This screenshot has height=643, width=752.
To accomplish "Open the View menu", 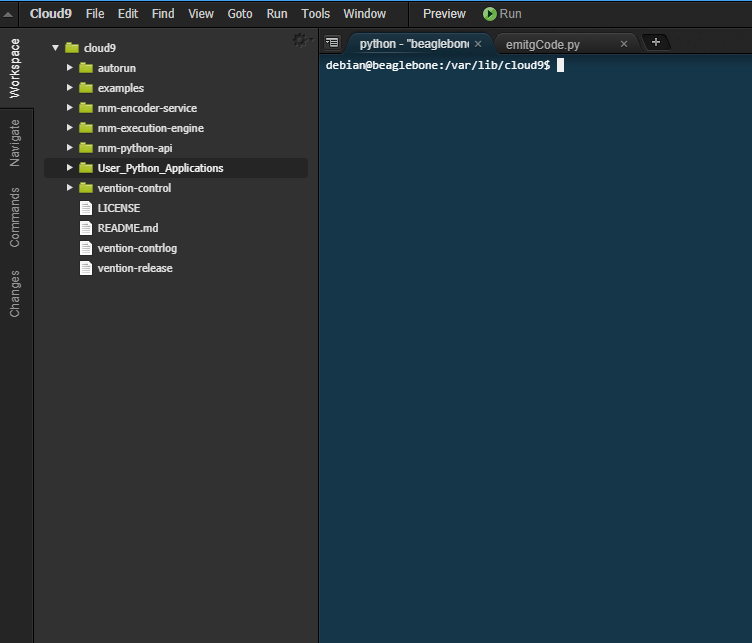I will coord(201,14).
